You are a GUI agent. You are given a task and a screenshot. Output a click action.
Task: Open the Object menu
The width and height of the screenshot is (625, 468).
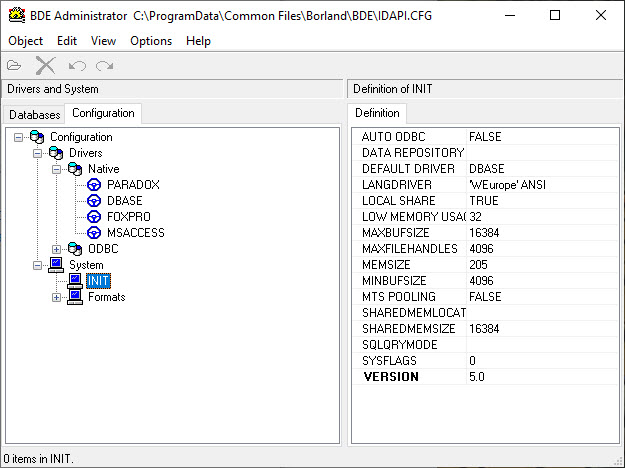[x=25, y=41]
